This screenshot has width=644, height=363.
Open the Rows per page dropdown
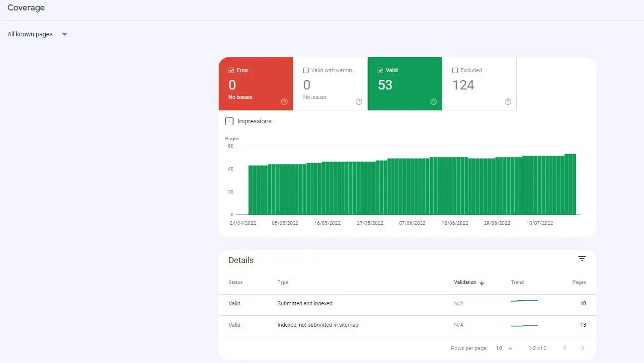click(x=504, y=348)
